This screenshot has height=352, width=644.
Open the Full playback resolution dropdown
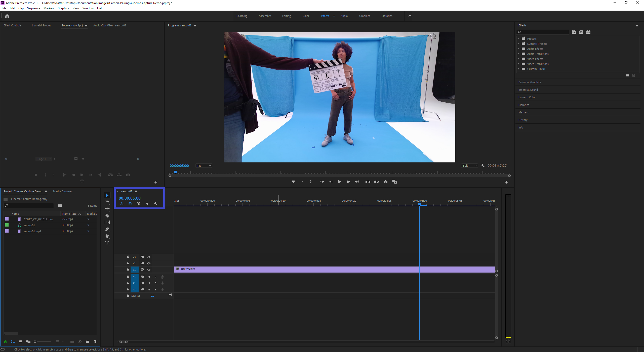click(x=470, y=166)
